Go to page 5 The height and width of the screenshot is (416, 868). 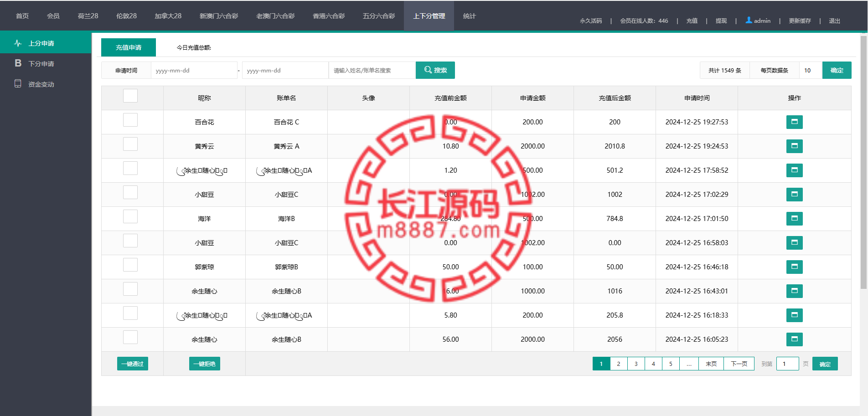pos(671,364)
